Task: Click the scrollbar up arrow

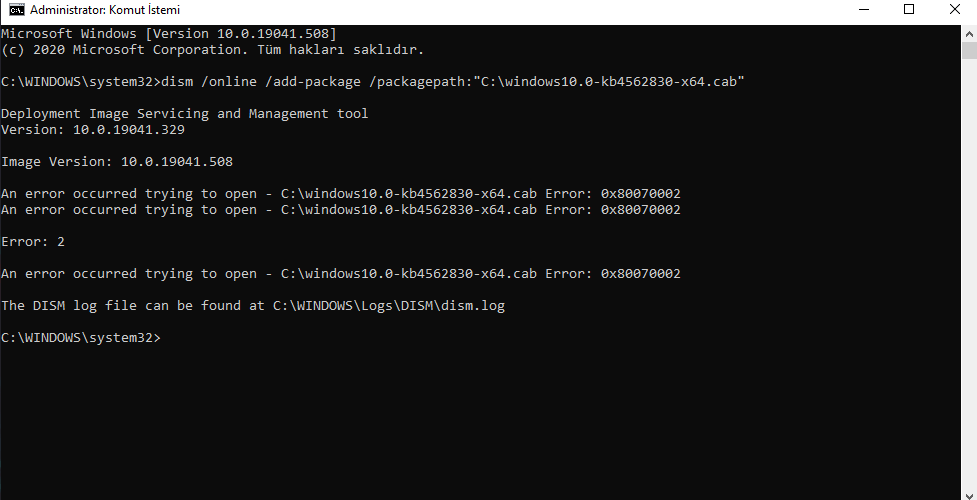Action: pos(969,34)
